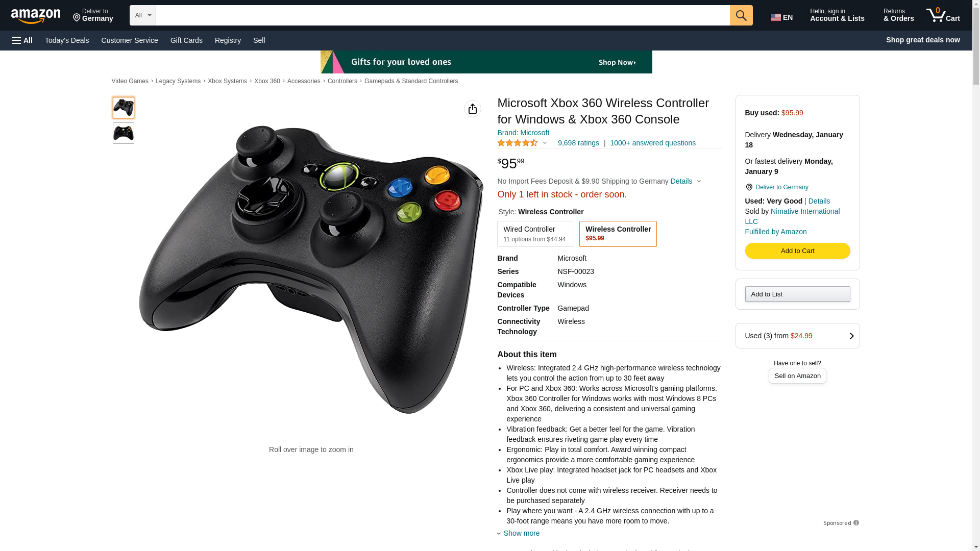Open the All search category dropdown
The image size is (980, 551).
point(143,15)
